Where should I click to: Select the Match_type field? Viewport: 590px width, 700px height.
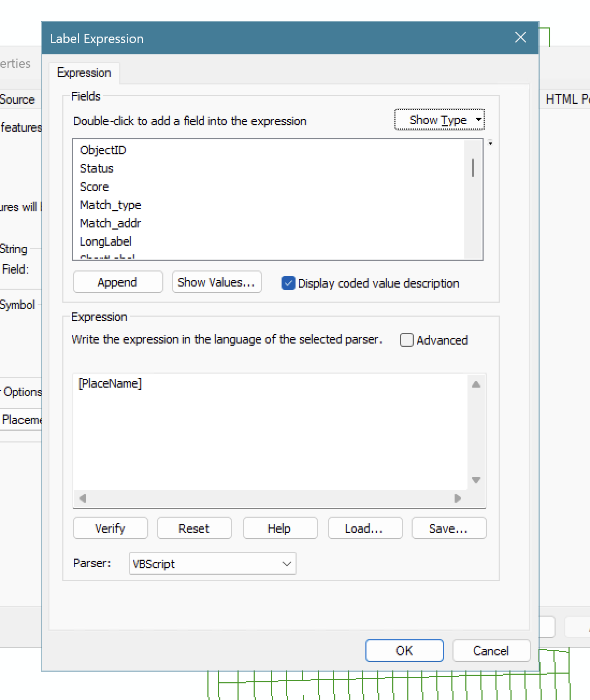(x=110, y=205)
